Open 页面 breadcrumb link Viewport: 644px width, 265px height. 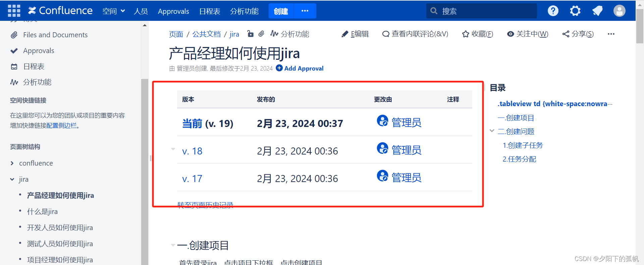176,34
